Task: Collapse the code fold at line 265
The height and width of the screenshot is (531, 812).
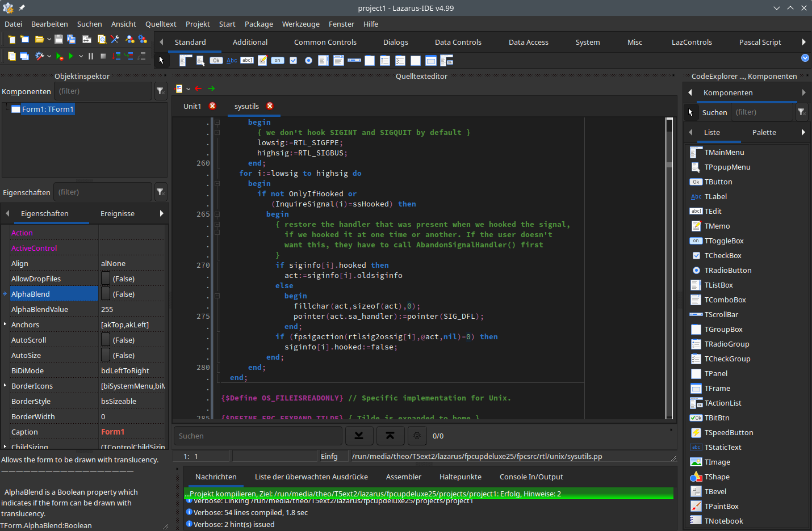Action: click(217, 214)
